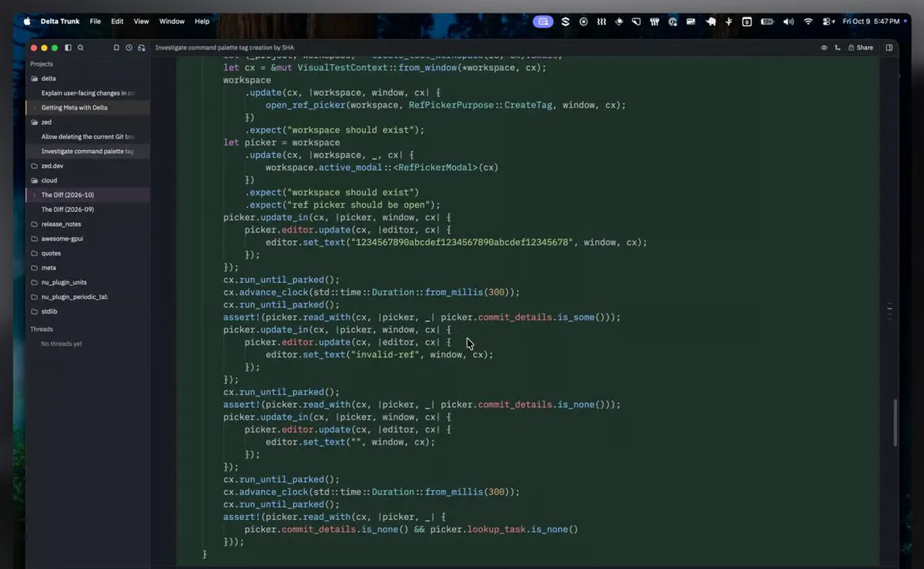Click the stacked layers menu bar icon

tap(565, 21)
